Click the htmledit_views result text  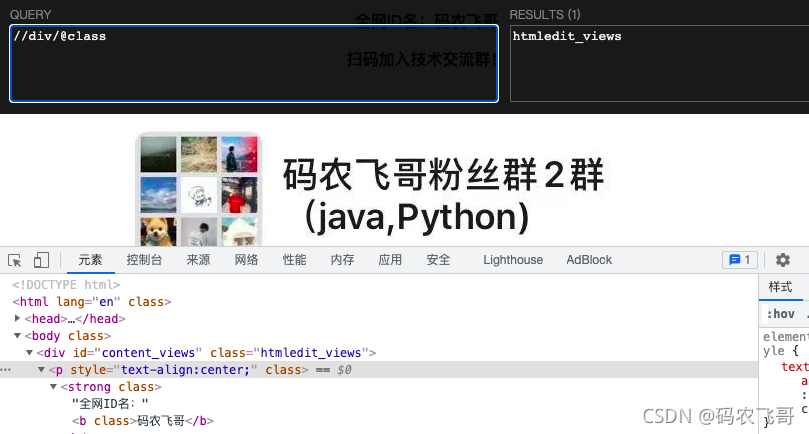(x=567, y=36)
